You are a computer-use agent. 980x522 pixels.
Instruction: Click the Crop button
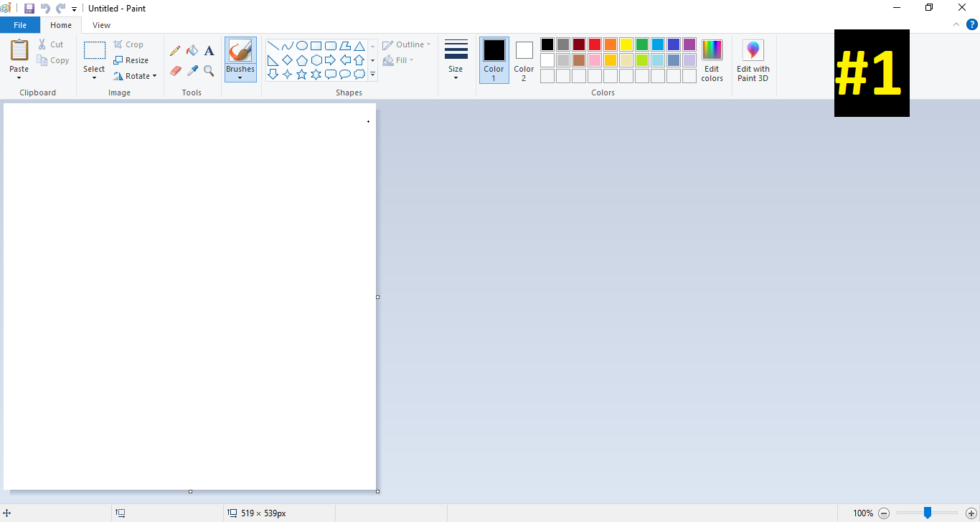[x=128, y=44]
